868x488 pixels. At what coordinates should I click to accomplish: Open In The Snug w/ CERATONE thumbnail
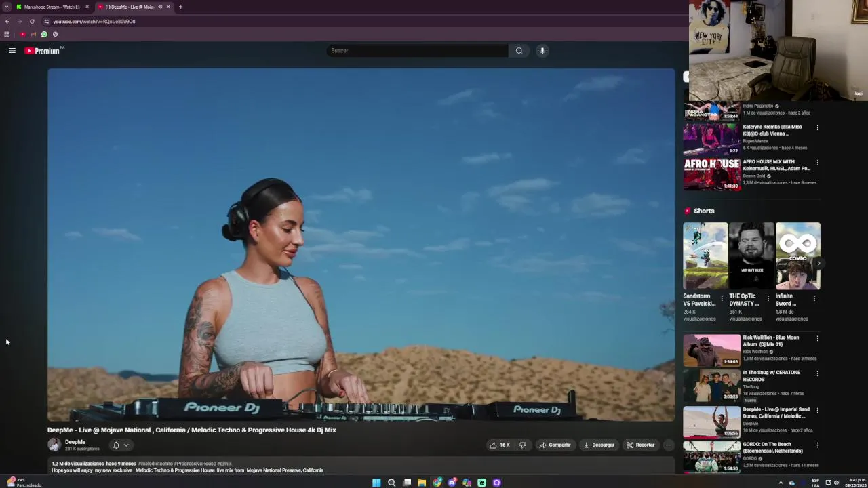click(x=711, y=386)
